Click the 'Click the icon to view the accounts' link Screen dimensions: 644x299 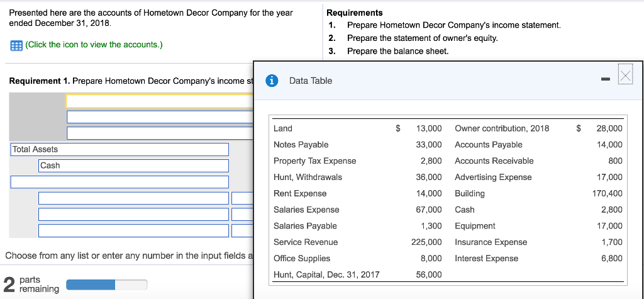[94, 45]
